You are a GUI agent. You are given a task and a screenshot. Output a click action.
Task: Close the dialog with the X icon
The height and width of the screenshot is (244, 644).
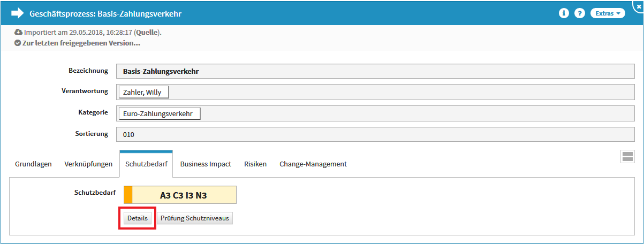coord(638,6)
